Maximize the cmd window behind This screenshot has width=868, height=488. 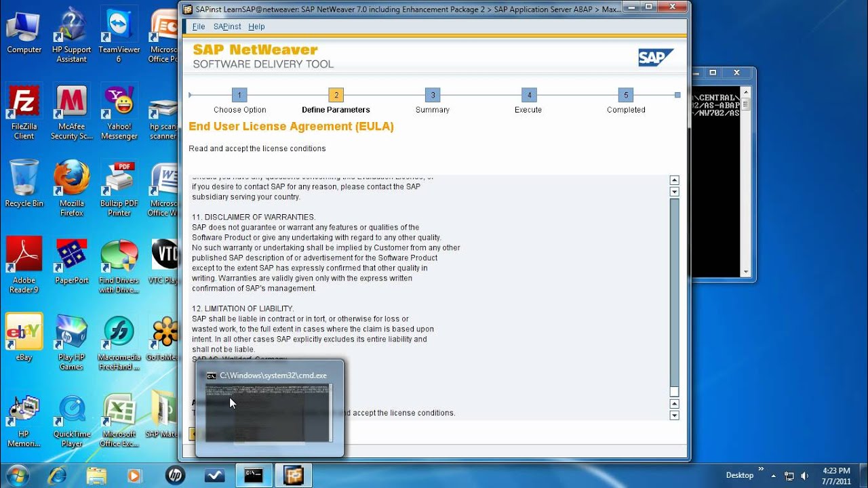point(713,73)
